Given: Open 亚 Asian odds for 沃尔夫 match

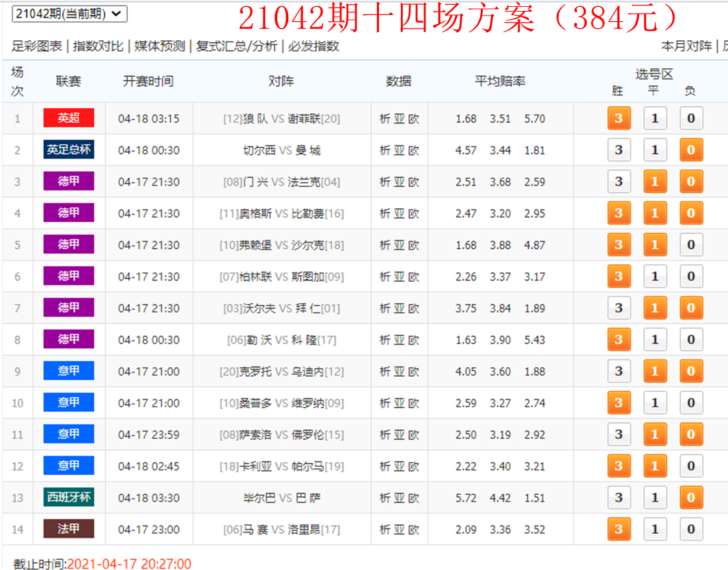Looking at the screenshot, I should [x=400, y=308].
